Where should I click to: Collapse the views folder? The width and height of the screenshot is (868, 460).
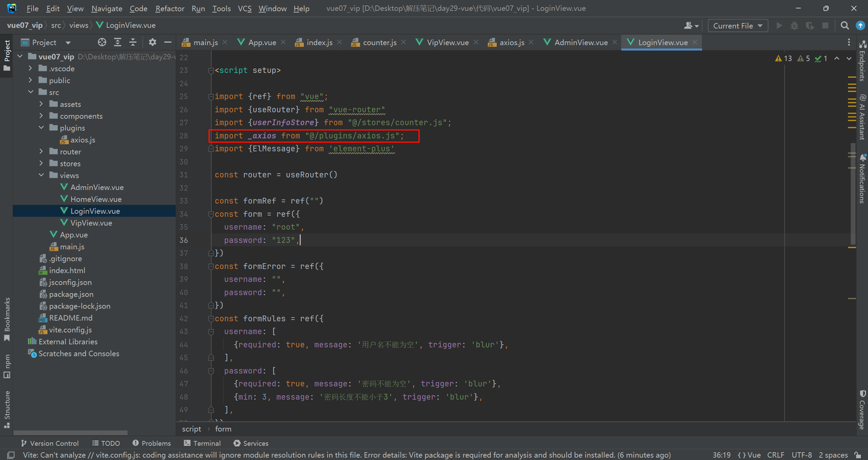tap(42, 175)
